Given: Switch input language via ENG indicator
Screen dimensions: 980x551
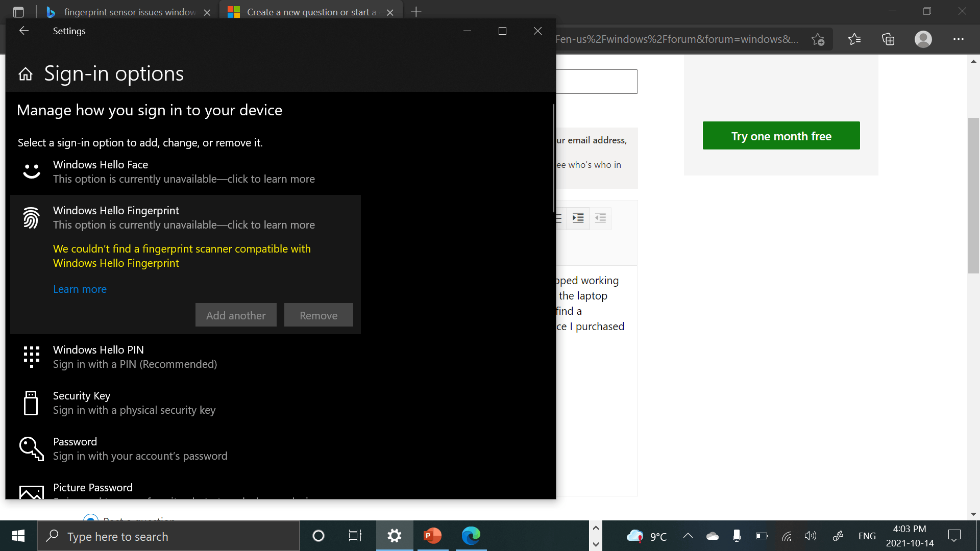Looking at the screenshot, I should [867, 536].
